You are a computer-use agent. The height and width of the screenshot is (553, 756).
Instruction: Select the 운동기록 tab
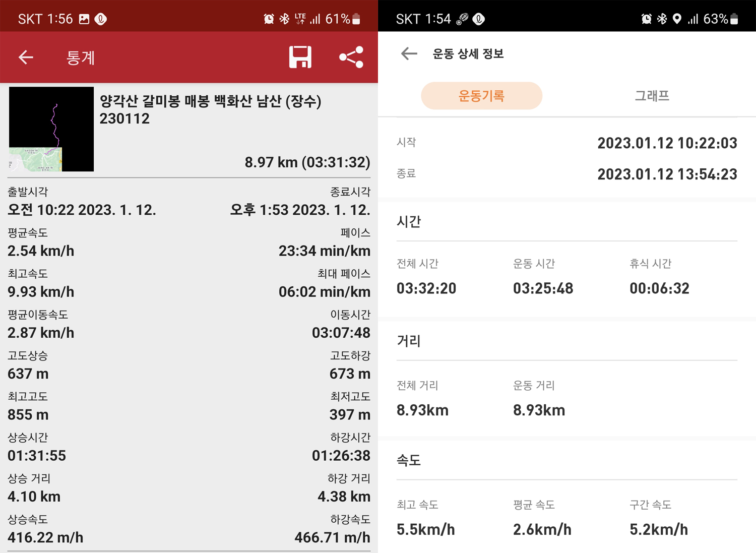[x=481, y=96]
